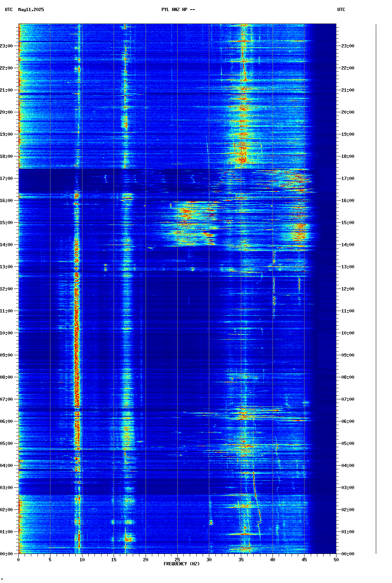Click the "20" frequency axis label
The width and height of the screenshot is (392, 583).
click(x=146, y=560)
